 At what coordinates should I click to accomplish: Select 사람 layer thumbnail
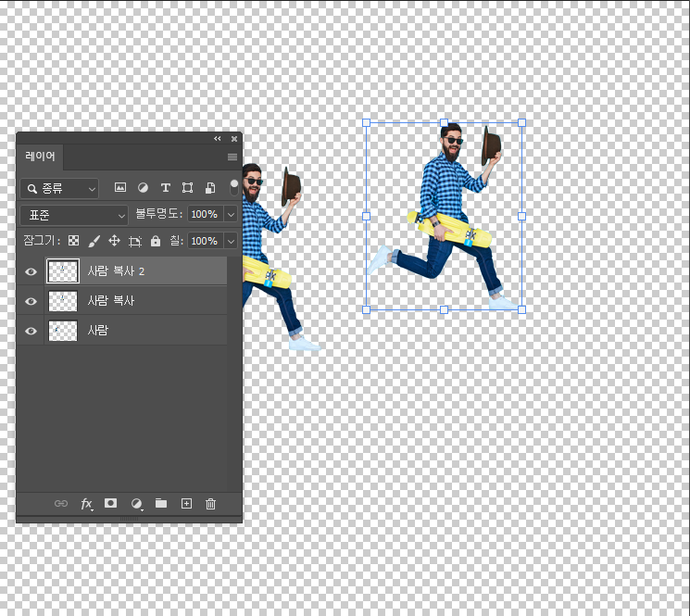click(63, 331)
